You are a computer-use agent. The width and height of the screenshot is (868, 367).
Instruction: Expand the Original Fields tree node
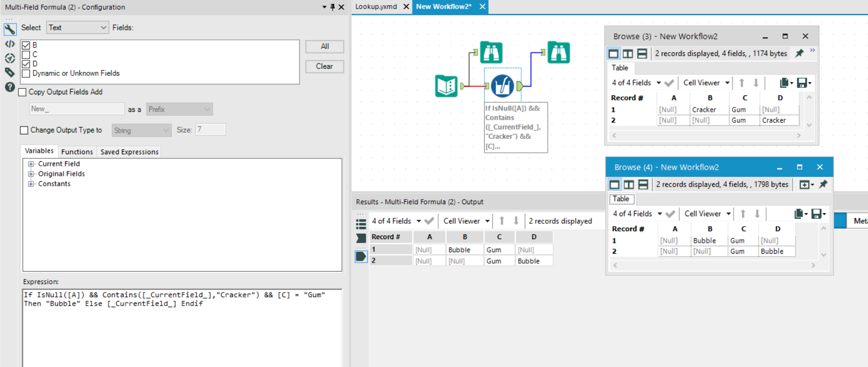tap(31, 174)
